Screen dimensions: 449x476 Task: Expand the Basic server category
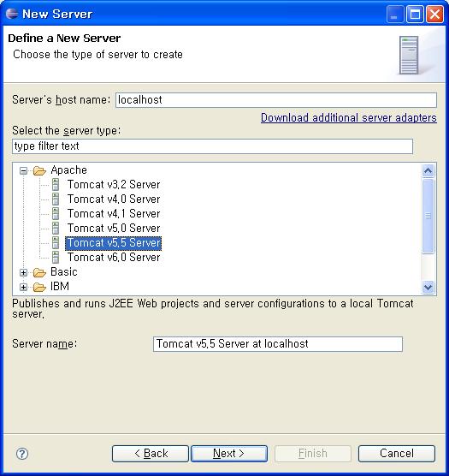pos(23,272)
